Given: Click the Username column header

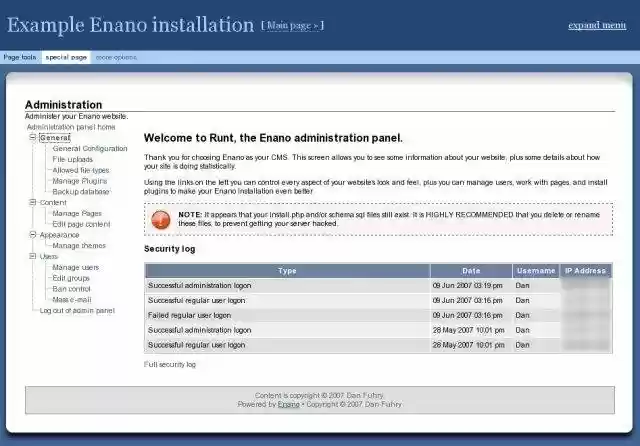Looking at the screenshot, I should click(x=536, y=271).
